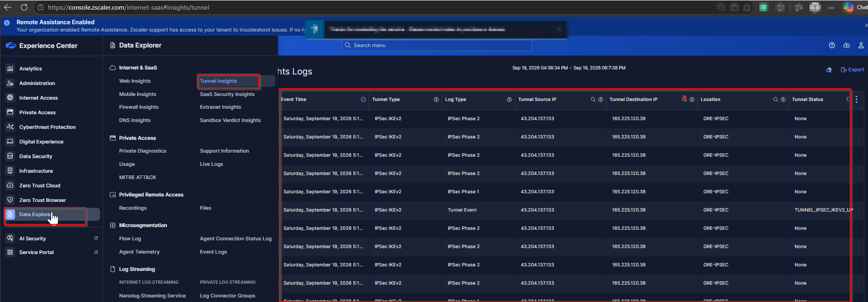
Task: Click the log date range text
Action: pos(569,68)
